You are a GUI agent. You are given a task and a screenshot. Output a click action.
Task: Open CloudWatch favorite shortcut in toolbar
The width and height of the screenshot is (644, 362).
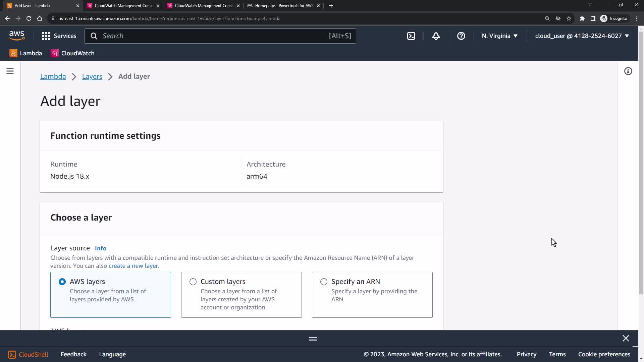coord(73,53)
